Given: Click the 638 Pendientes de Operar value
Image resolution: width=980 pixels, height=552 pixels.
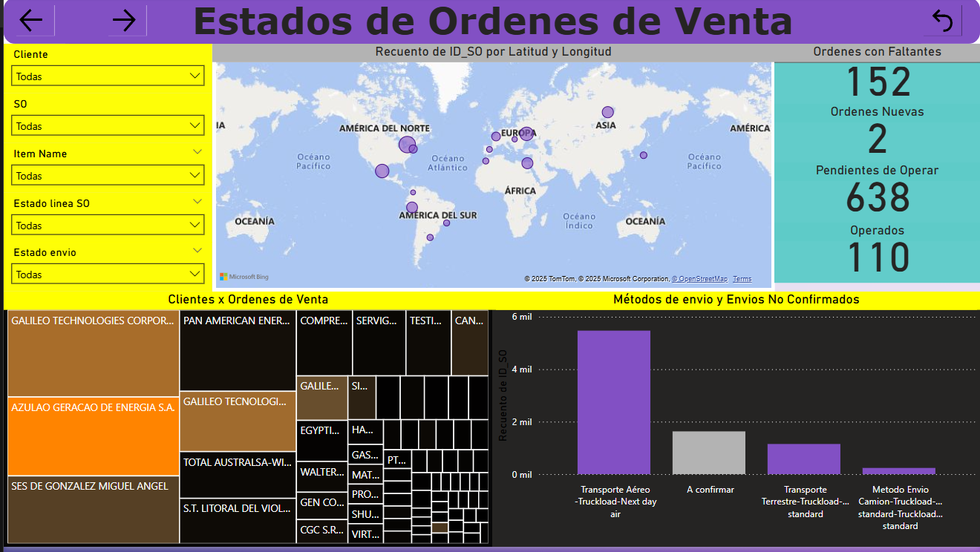Looking at the screenshot, I should (x=878, y=197).
